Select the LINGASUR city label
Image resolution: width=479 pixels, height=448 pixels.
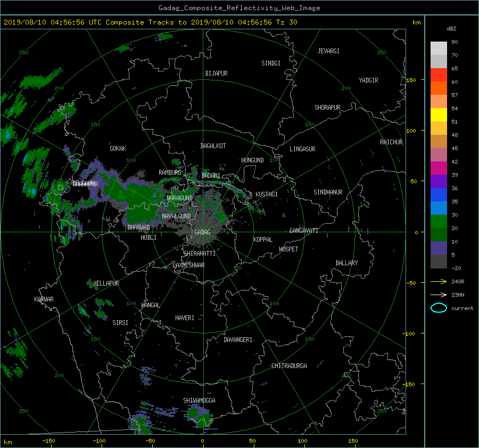click(x=302, y=149)
